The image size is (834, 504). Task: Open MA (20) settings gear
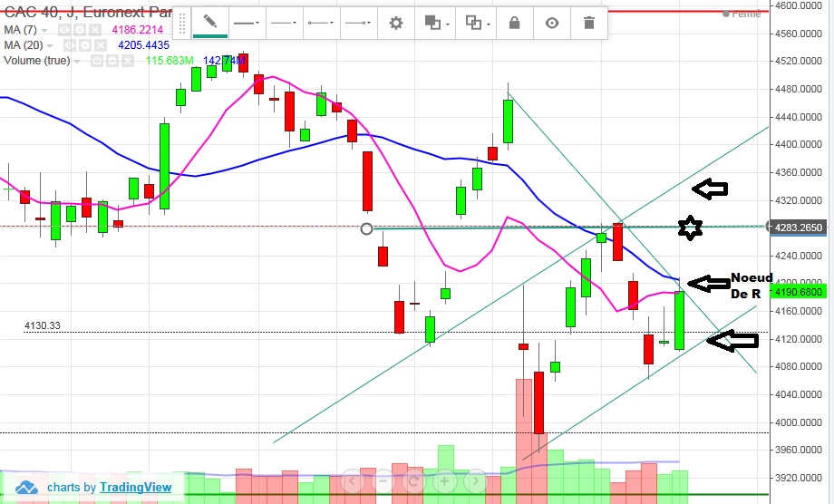[85, 45]
